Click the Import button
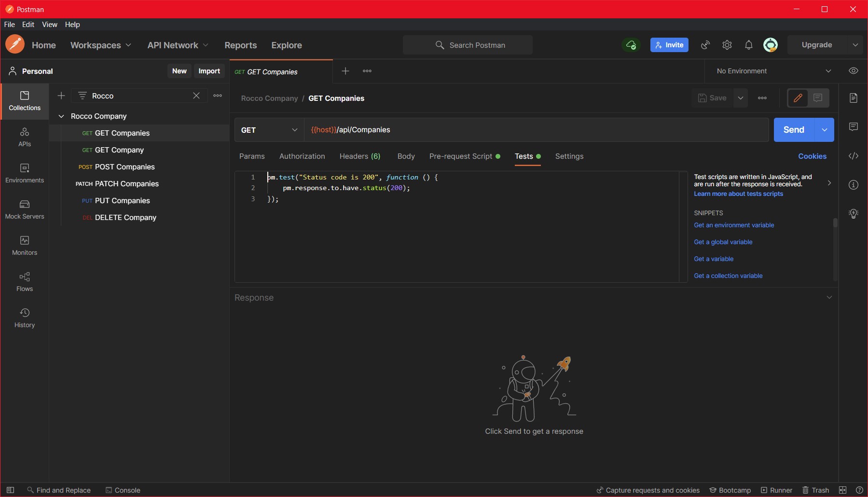The width and height of the screenshot is (868, 497). click(209, 71)
